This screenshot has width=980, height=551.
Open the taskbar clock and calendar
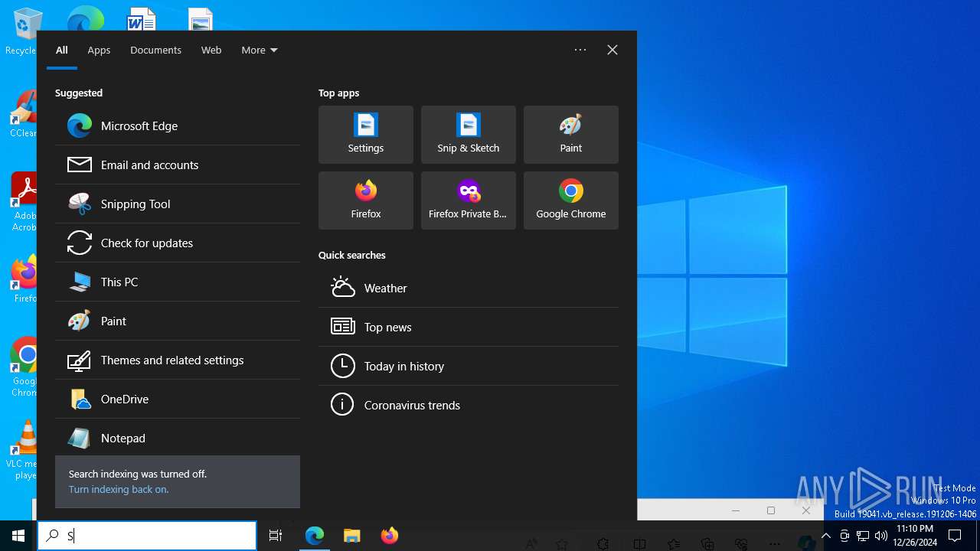point(915,536)
